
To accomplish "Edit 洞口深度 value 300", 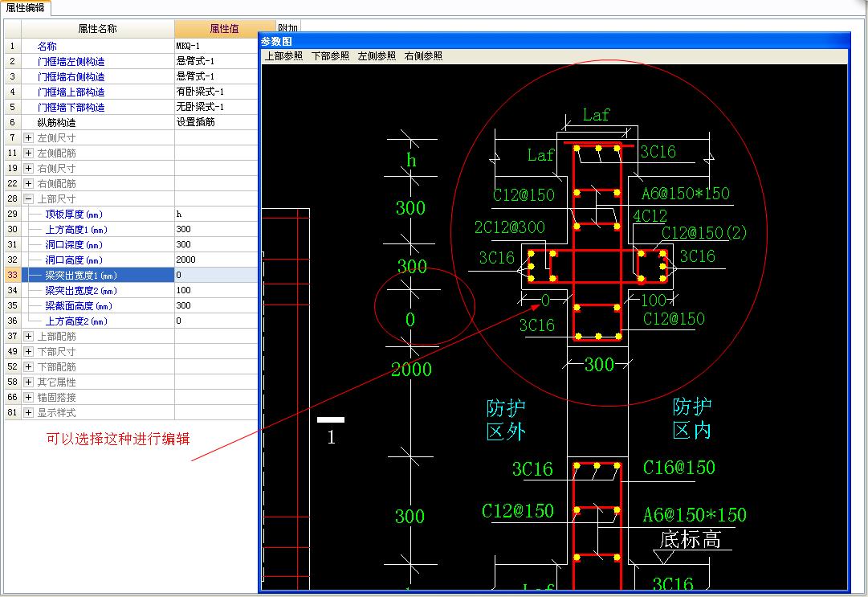I will 217,244.
